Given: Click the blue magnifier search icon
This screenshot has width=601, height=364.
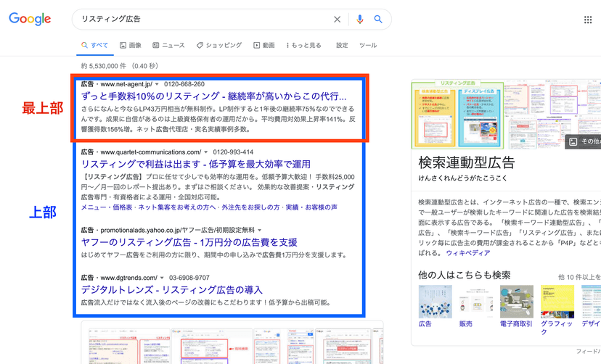Looking at the screenshot, I should [x=378, y=19].
